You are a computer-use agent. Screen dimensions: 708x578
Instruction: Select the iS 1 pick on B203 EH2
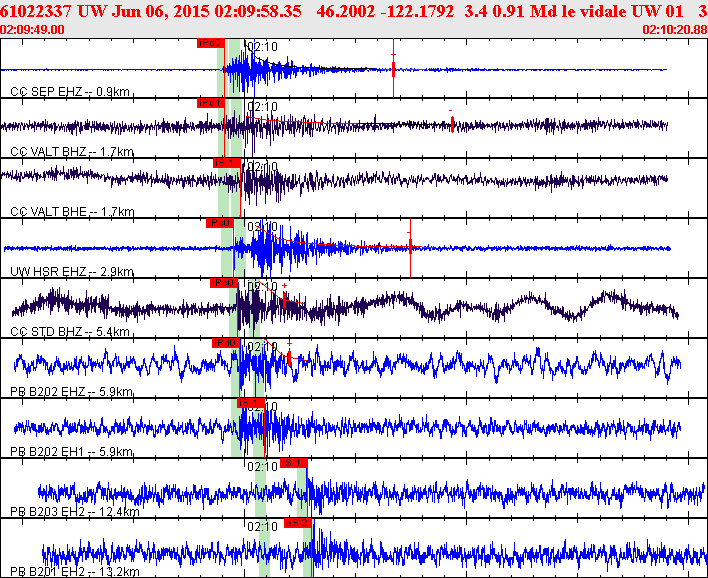[293, 463]
